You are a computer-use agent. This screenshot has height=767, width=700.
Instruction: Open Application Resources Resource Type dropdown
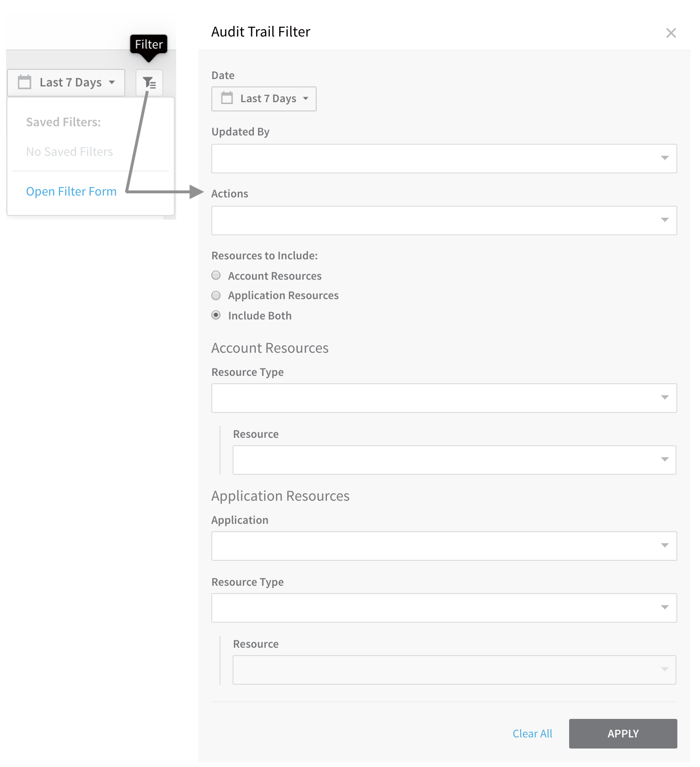pos(444,607)
